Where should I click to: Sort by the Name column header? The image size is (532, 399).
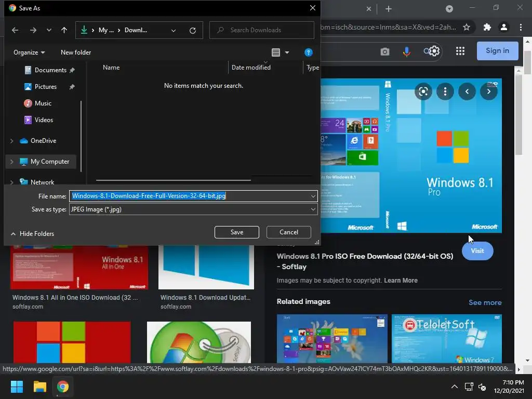pyautogui.click(x=111, y=67)
